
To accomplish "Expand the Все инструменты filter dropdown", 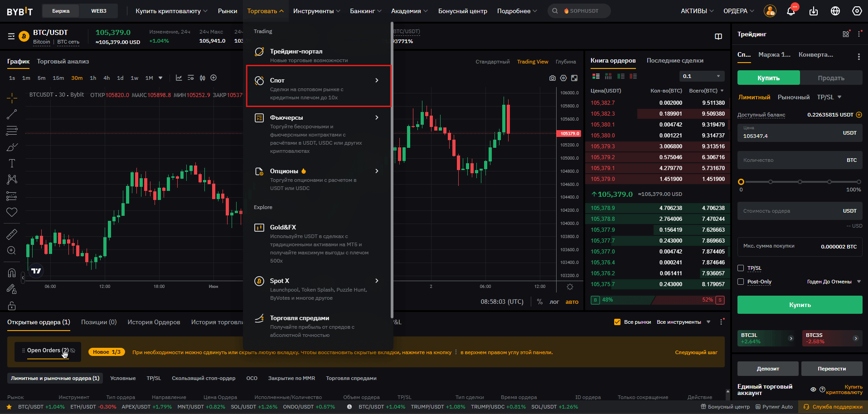I will coord(684,322).
